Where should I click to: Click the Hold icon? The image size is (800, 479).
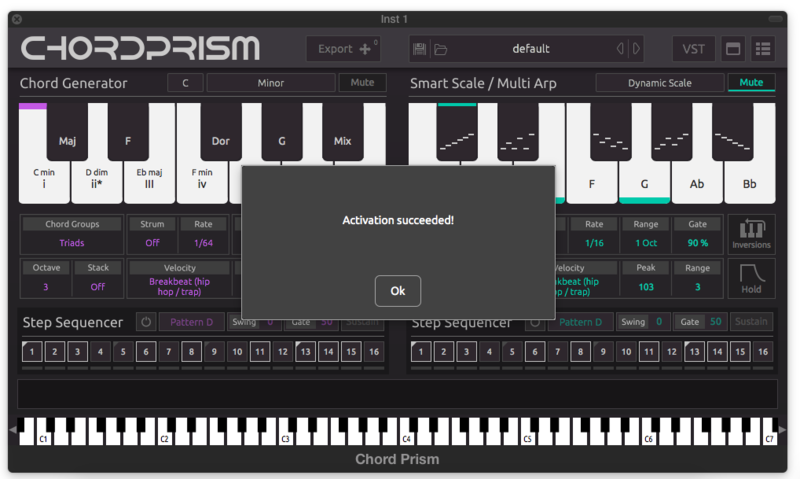pos(751,278)
